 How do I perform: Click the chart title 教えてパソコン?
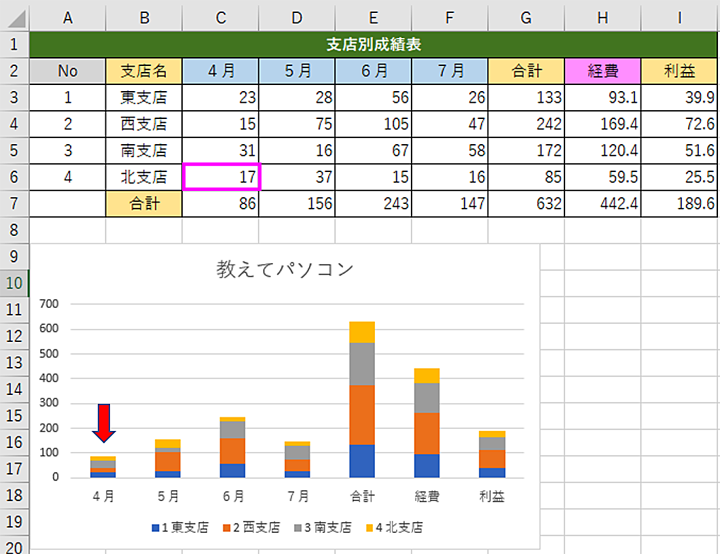(285, 269)
